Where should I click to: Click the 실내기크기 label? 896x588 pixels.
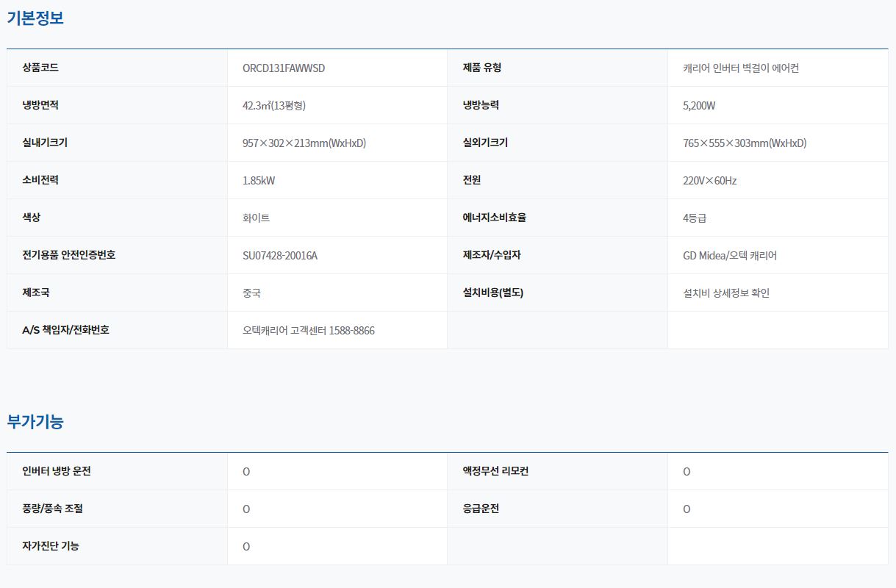click(46, 143)
